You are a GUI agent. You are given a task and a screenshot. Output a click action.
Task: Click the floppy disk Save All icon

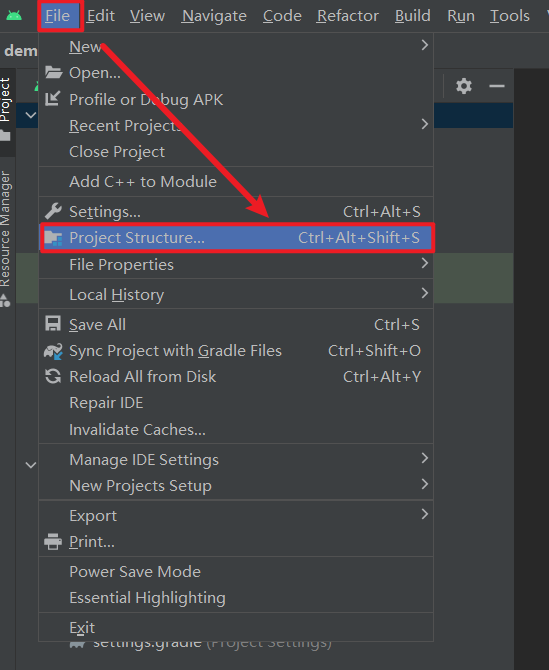[x=53, y=324]
